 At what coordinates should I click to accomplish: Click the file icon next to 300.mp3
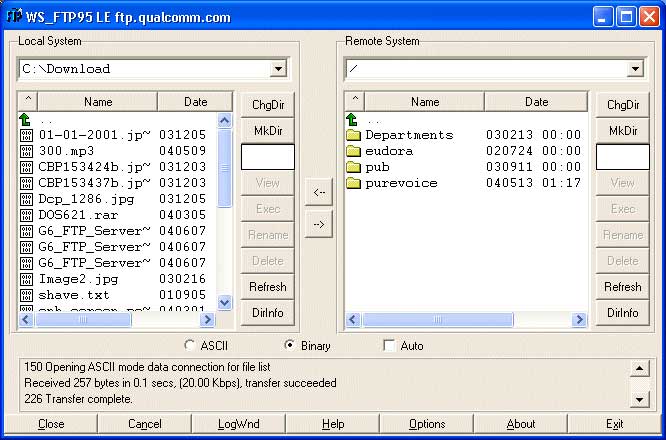pyautogui.click(x=26, y=151)
